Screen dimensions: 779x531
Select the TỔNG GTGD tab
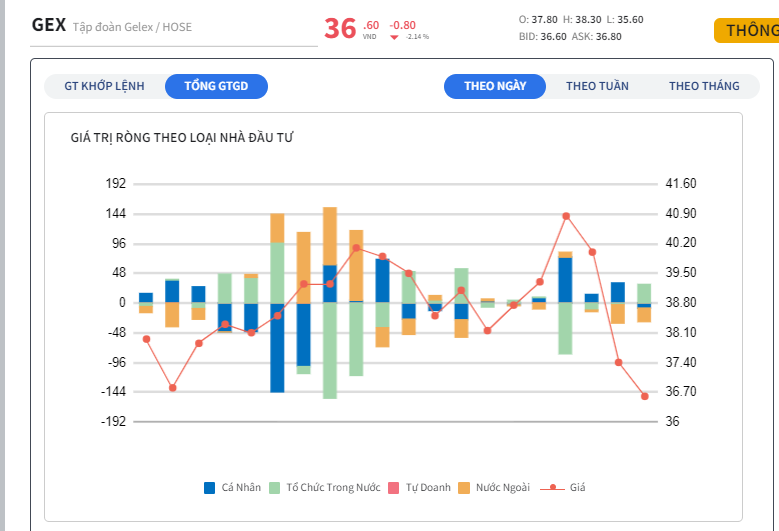(216, 86)
